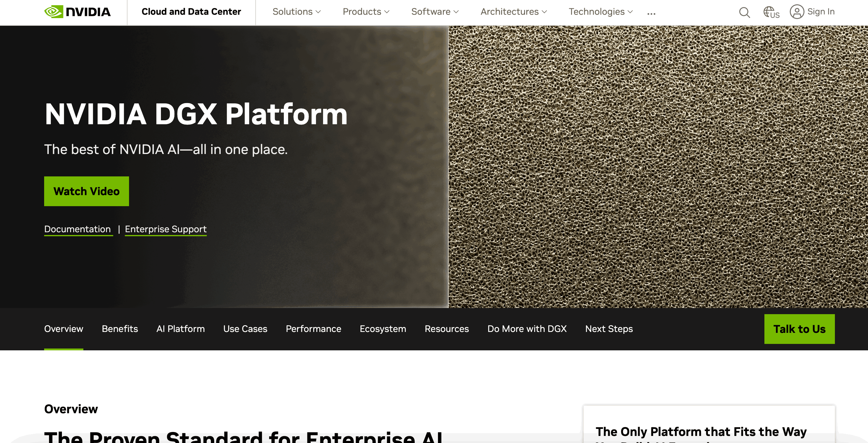Click the Sign In user avatar icon
This screenshot has width=868, height=443.
click(797, 12)
